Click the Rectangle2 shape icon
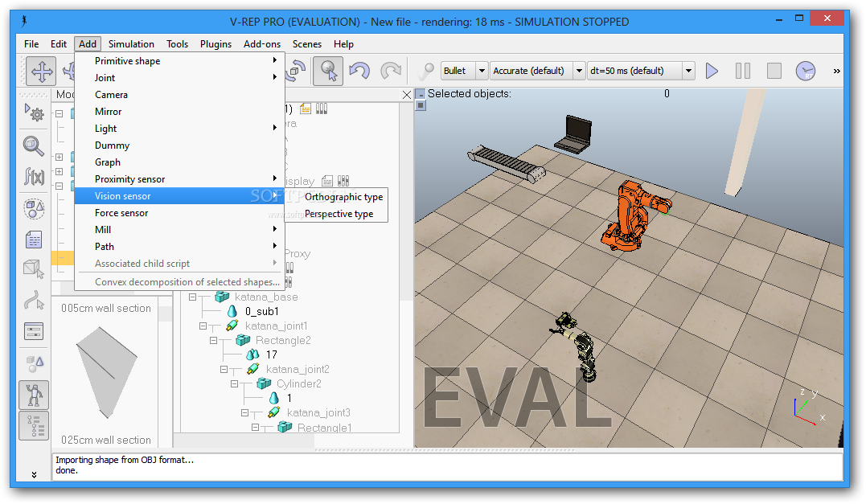The image size is (866, 504). (x=243, y=340)
